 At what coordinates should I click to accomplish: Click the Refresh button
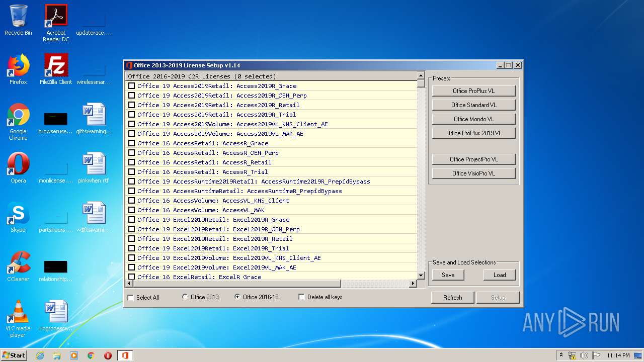pyautogui.click(x=452, y=298)
